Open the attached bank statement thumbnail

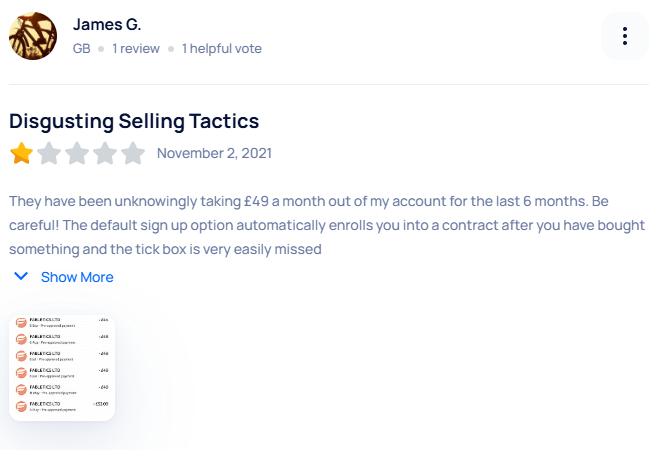(62, 367)
